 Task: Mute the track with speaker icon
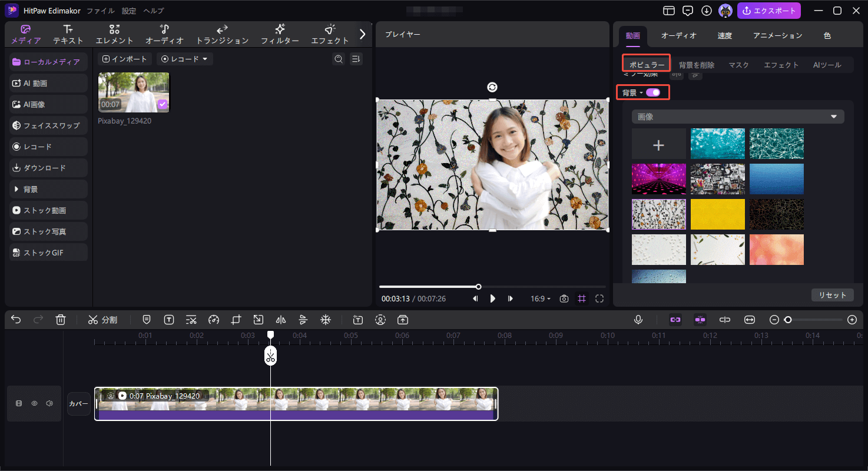[x=49, y=403]
